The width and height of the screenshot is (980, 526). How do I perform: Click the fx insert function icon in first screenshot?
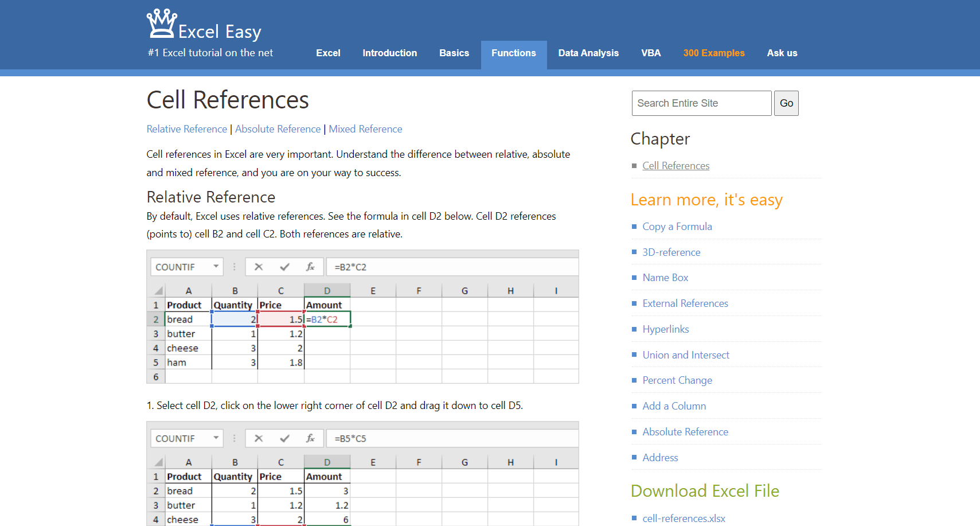click(310, 267)
